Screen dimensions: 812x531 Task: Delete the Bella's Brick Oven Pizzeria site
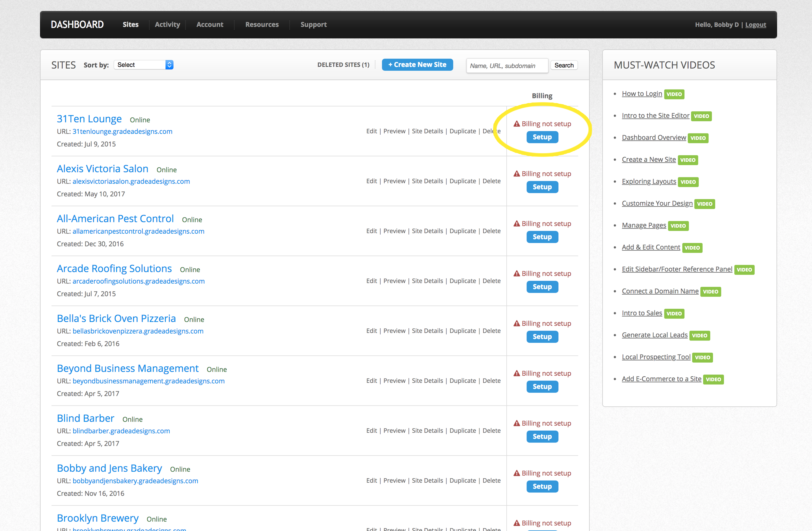(x=492, y=331)
